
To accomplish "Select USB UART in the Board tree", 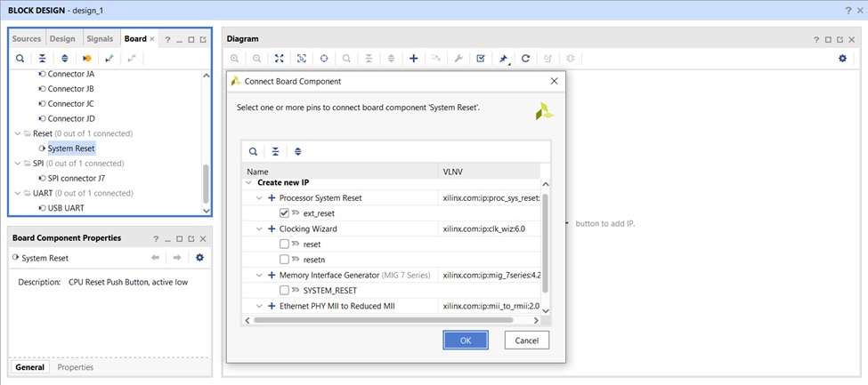I will pos(66,208).
